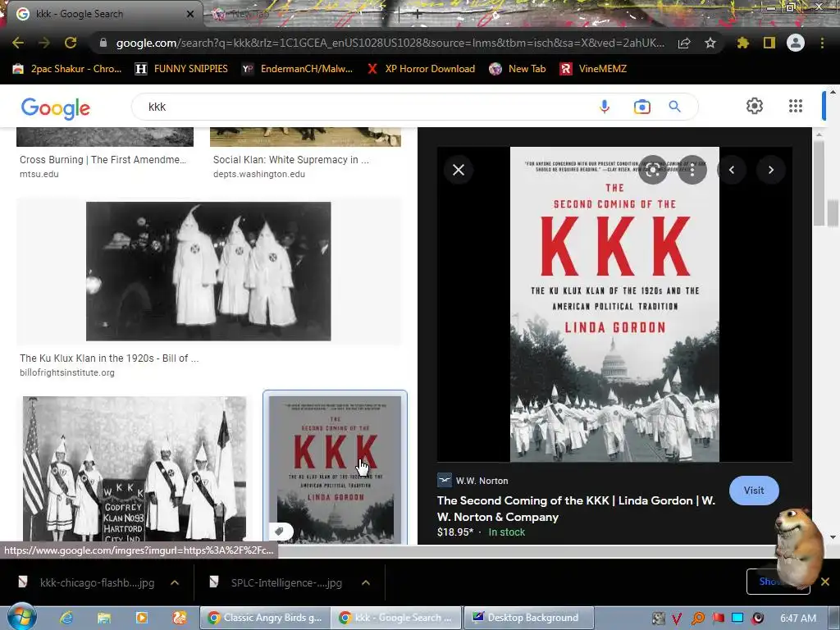Screen dimensions: 840x630
Task: Open Google quick settings gear
Action: 755,106
